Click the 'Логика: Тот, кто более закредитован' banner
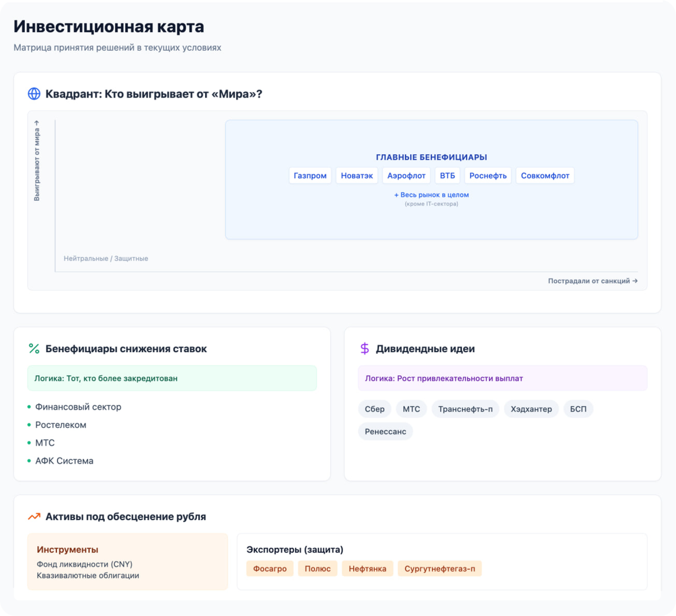Screen dimensions: 676x616 [172, 379]
